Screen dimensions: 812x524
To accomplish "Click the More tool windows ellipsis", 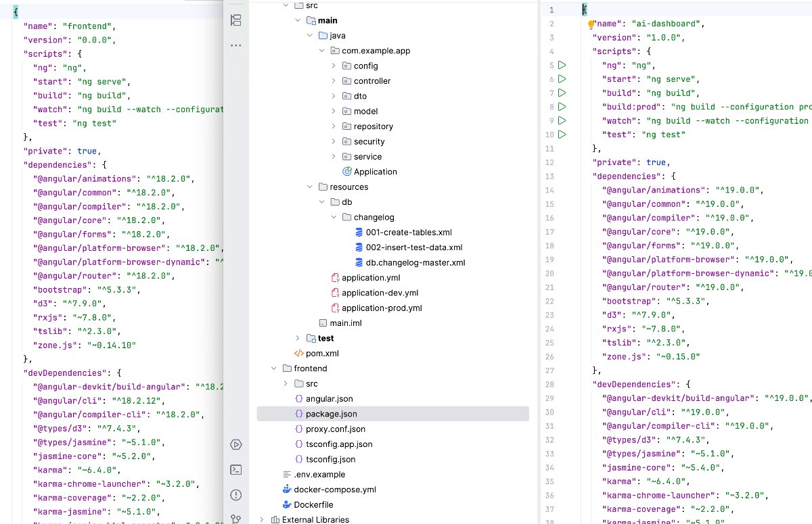I will [235, 45].
